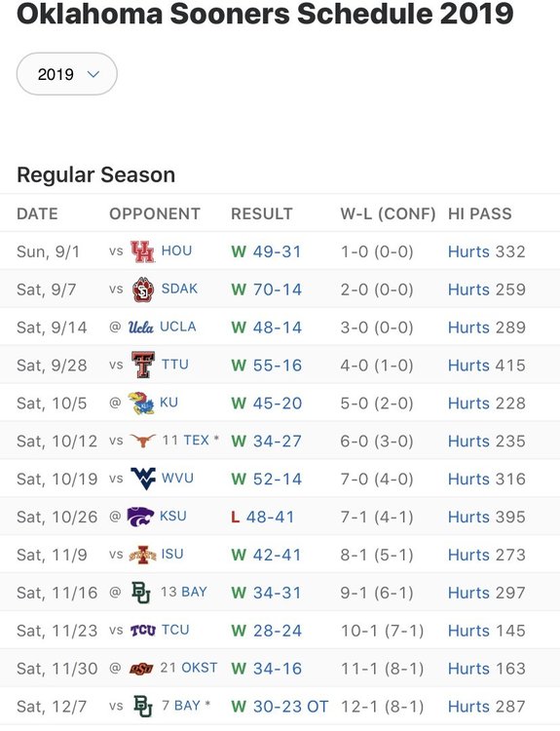Click the Iowa State Cyclones logo
This screenshot has height=731, width=560.
tap(142, 555)
